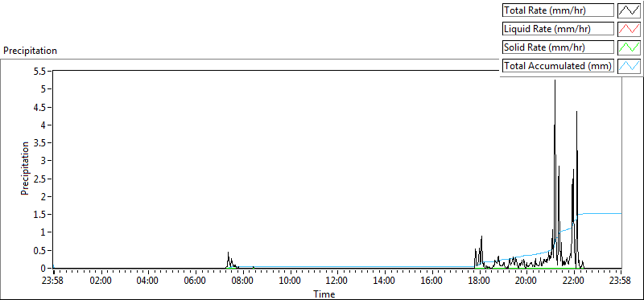
Task: Click the 23:58 end time on x-axis
Action: (621, 282)
